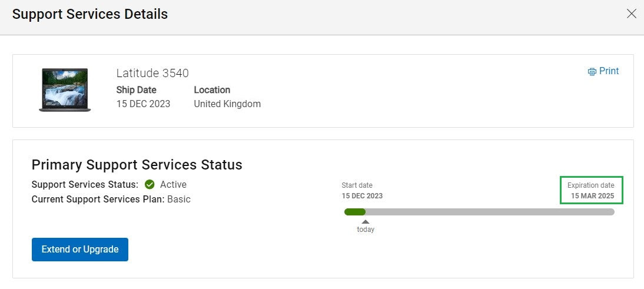This screenshot has width=644, height=289.
Task: Click the Extend or Upgrade button
Action: click(80, 249)
